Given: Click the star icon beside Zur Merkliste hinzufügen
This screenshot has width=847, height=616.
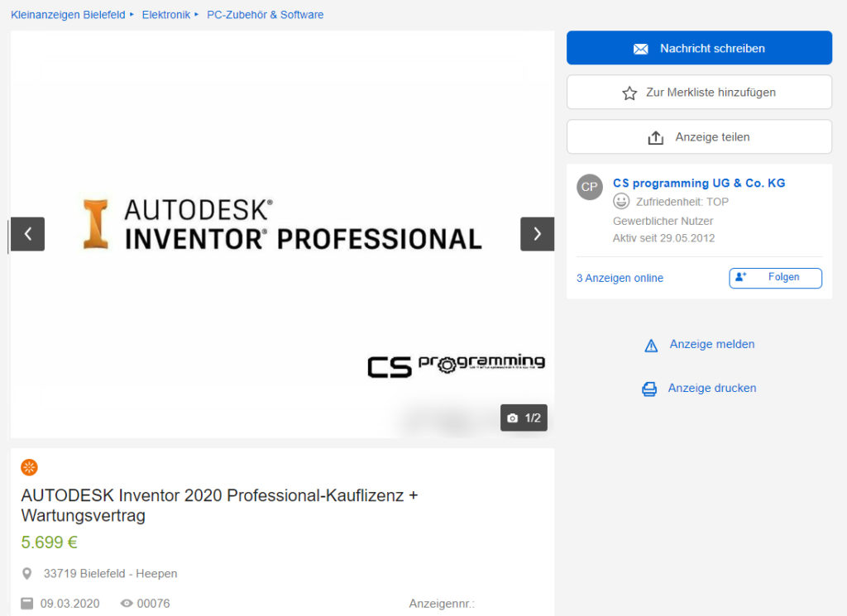Looking at the screenshot, I should coord(629,92).
